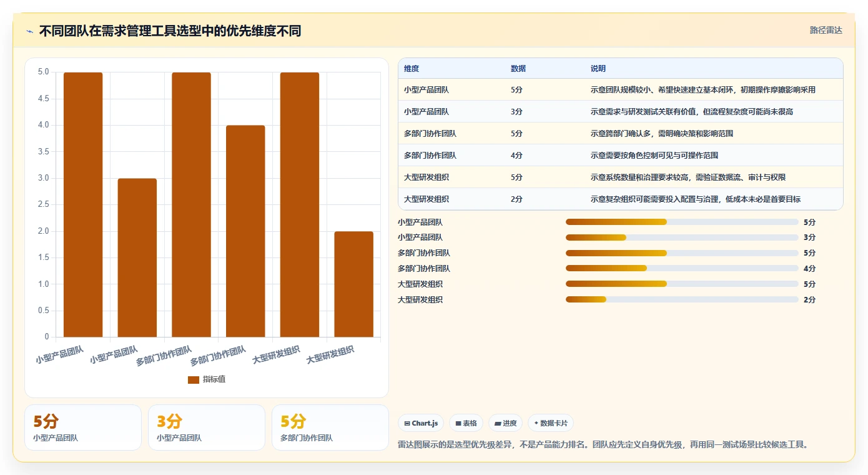This screenshot has width=868, height=475.
Task: Click the 小型产品团队 progress bar showing 5分
Action: point(682,222)
